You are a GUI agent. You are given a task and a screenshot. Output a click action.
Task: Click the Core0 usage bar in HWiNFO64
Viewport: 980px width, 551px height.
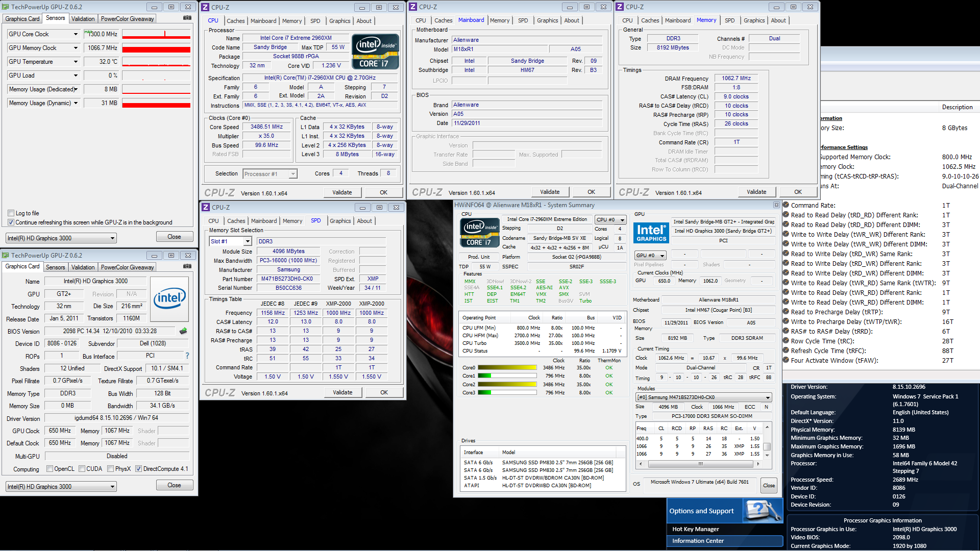coord(507,367)
